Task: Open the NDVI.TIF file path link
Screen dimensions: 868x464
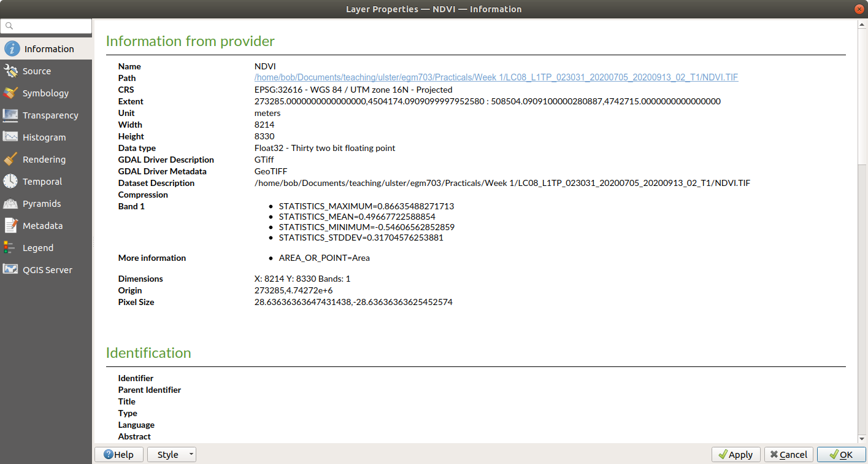Action: [x=496, y=78]
